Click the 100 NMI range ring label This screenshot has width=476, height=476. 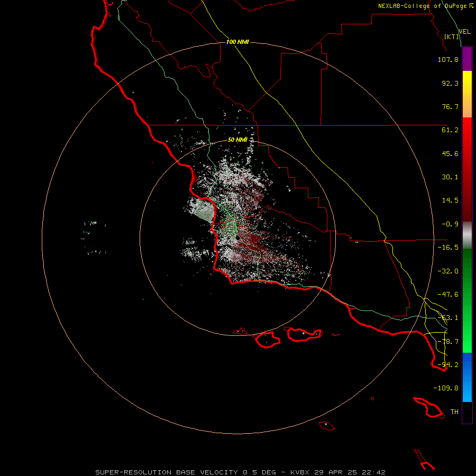click(237, 42)
